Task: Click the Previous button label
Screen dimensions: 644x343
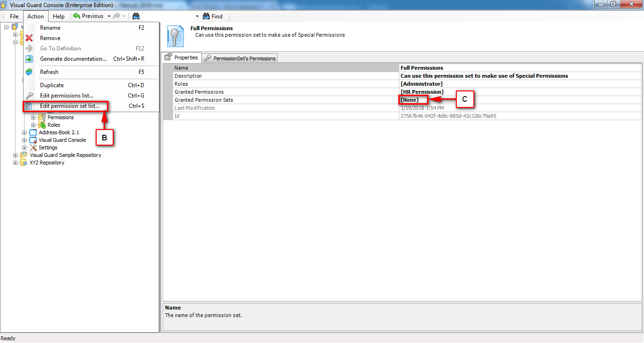Action: 92,16
